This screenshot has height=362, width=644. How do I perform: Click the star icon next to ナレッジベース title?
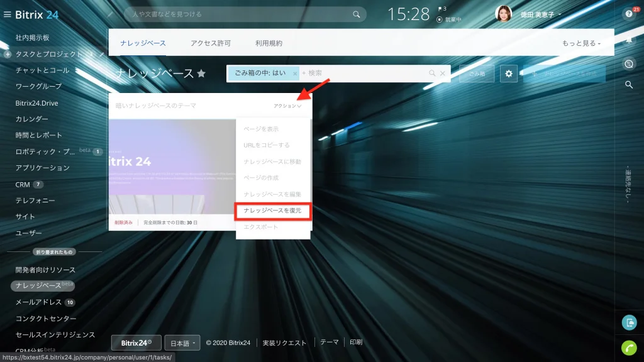coord(201,74)
